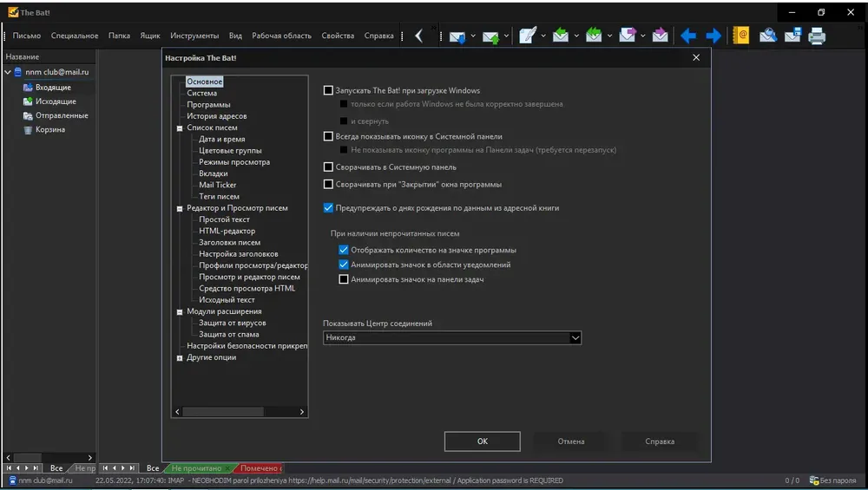The image size is (868, 490).
Task: Click the blue back arrow icon
Action: tap(688, 36)
